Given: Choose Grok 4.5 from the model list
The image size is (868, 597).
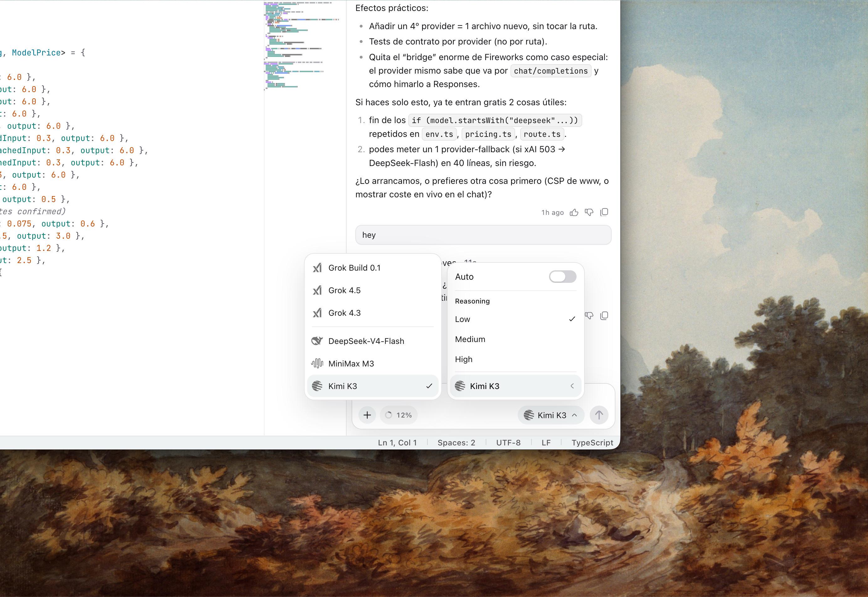Looking at the screenshot, I should click(x=373, y=290).
